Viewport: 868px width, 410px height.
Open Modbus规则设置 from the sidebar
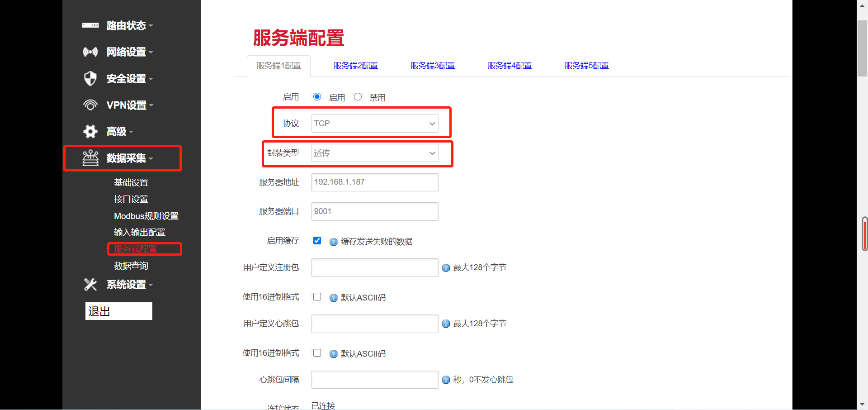point(146,216)
